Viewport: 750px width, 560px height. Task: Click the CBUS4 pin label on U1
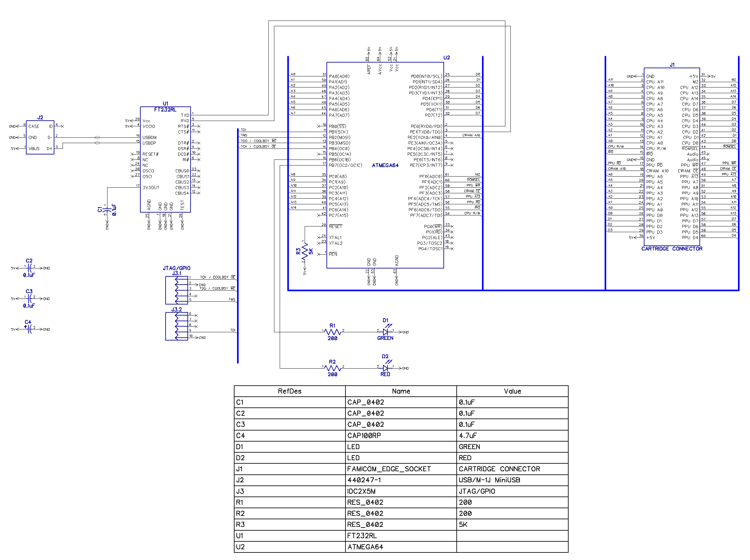pos(182,193)
